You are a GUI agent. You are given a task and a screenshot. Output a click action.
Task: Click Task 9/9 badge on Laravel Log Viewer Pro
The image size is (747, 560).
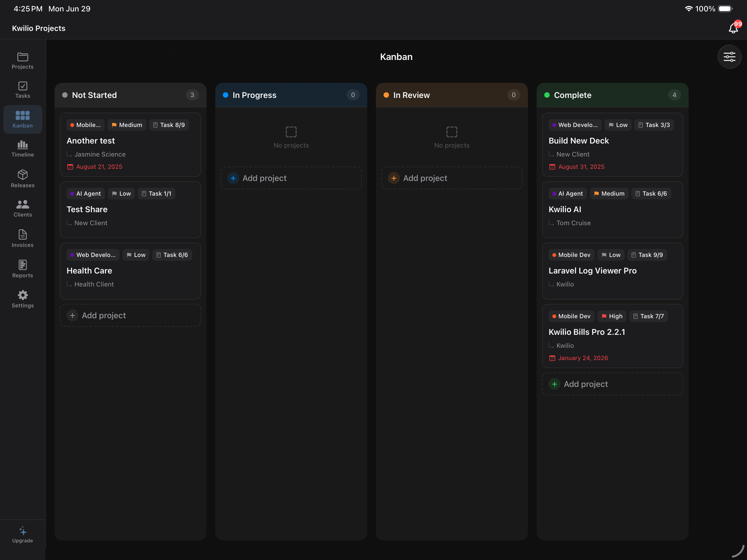pyautogui.click(x=647, y=255)
